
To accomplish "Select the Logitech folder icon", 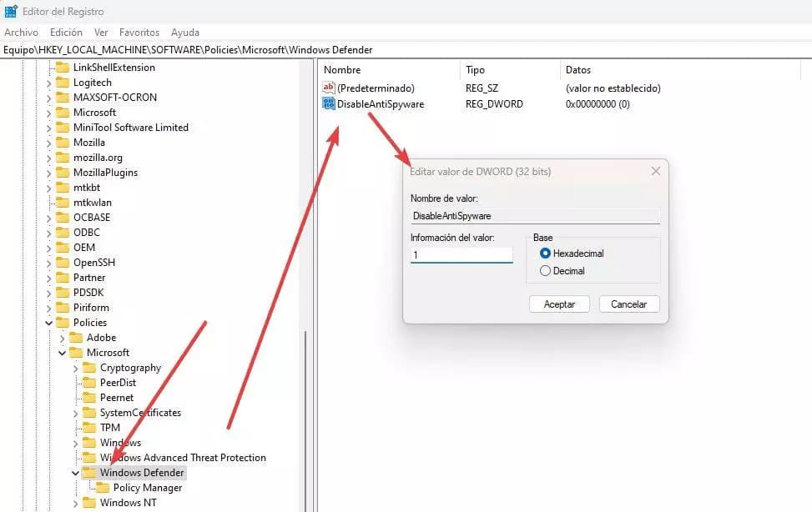I will 63,83.
